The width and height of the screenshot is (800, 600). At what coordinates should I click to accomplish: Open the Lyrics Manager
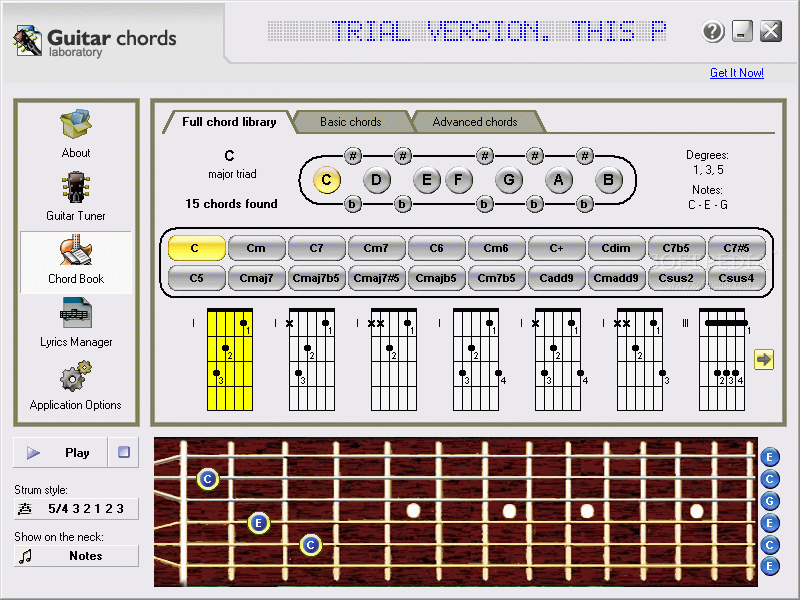point(76,312)
